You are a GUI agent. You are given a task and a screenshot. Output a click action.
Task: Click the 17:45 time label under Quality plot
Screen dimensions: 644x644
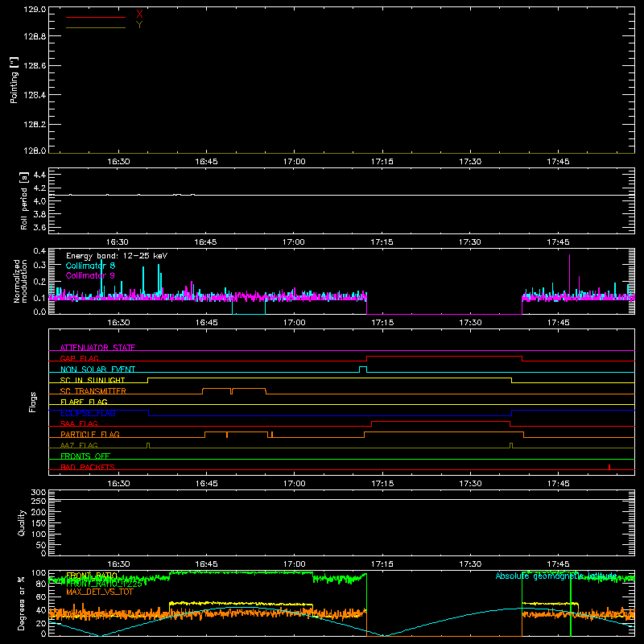(558, 564)
